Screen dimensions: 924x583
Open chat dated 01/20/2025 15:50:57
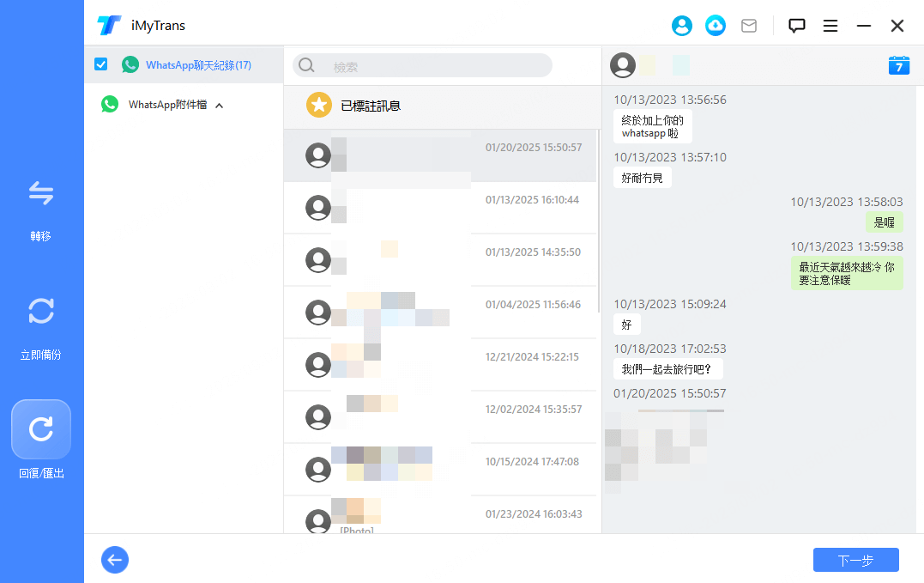pos(440,155)
